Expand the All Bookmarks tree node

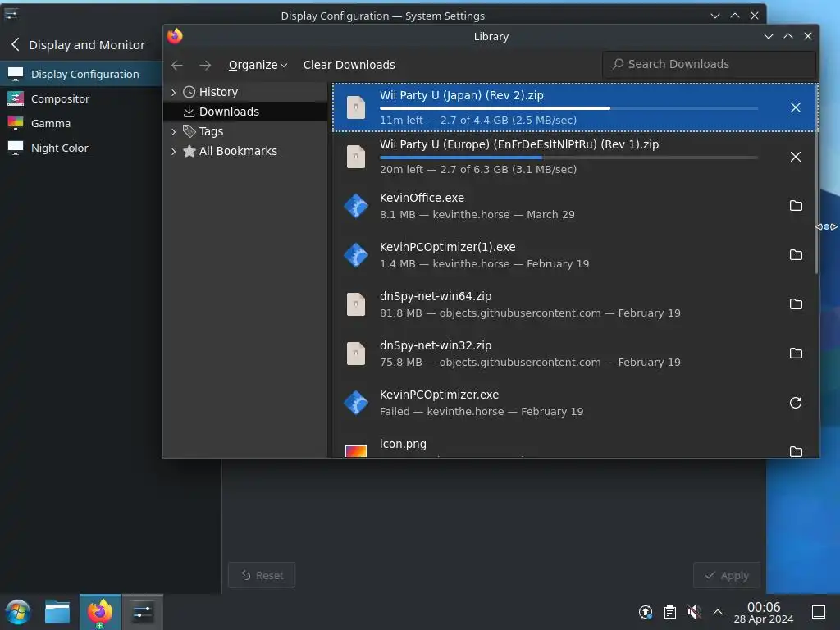click(173, 151)
